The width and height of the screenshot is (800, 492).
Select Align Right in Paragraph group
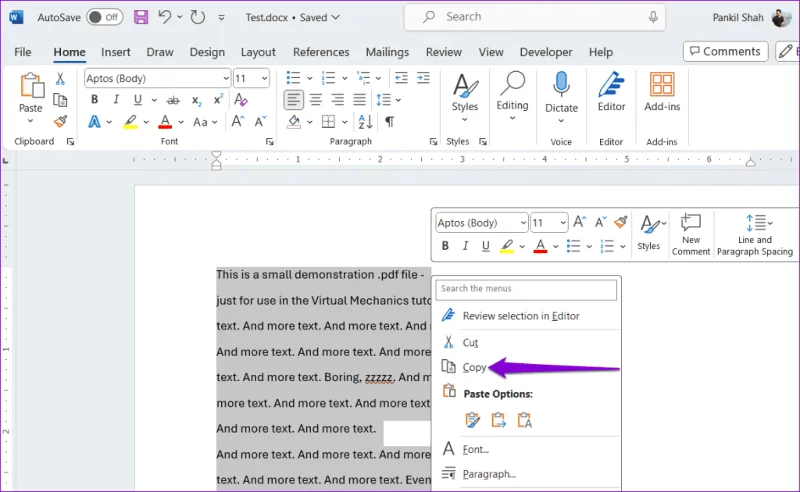coord(337,100)
